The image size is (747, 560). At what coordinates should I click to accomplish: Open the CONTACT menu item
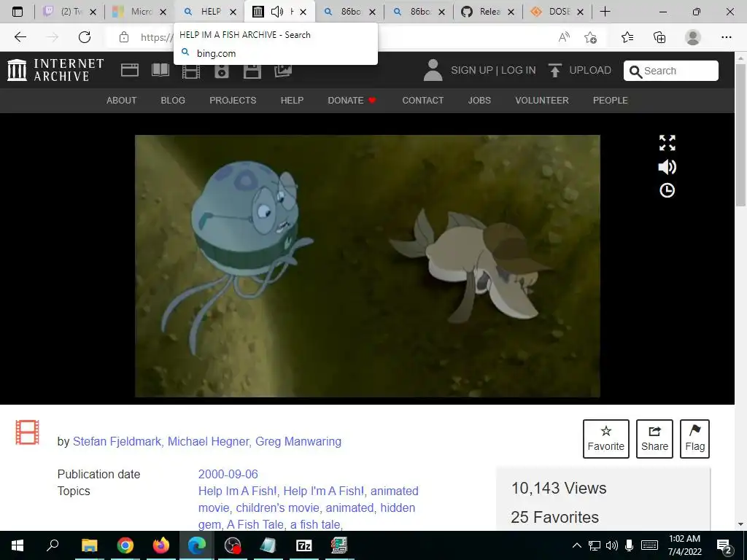click(422, 101)
